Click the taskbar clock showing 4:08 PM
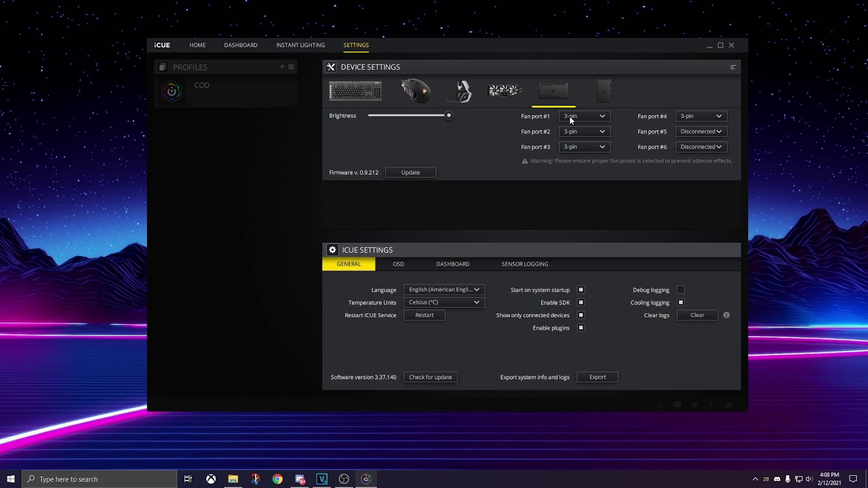The image size is (868, 488). click(x=829, y=479)
